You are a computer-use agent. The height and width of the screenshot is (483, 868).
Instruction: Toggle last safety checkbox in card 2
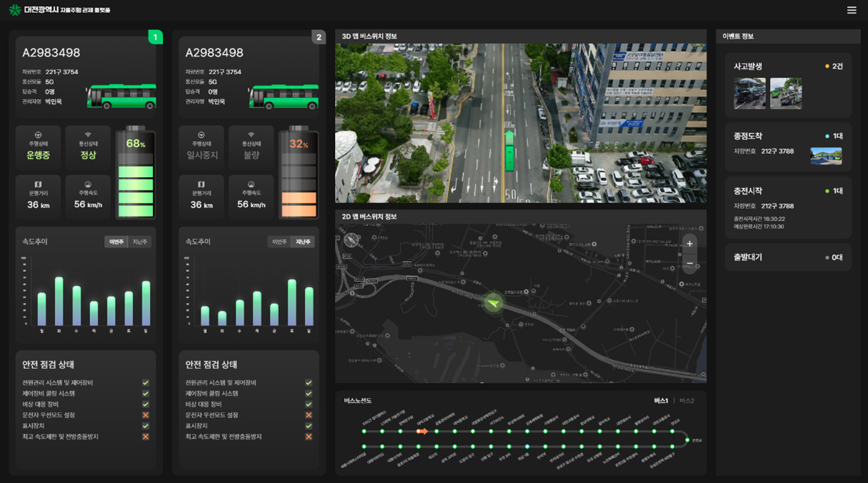tap(308, 437)
